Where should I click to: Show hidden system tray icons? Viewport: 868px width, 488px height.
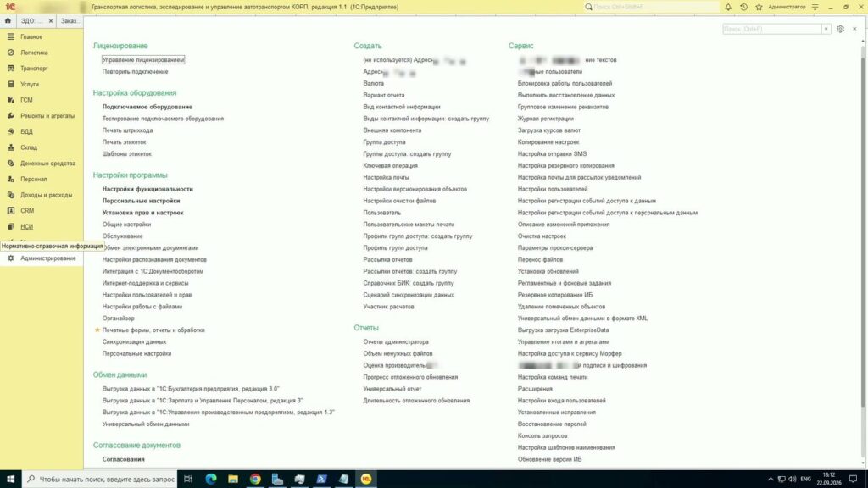click(x=770, y=480)
